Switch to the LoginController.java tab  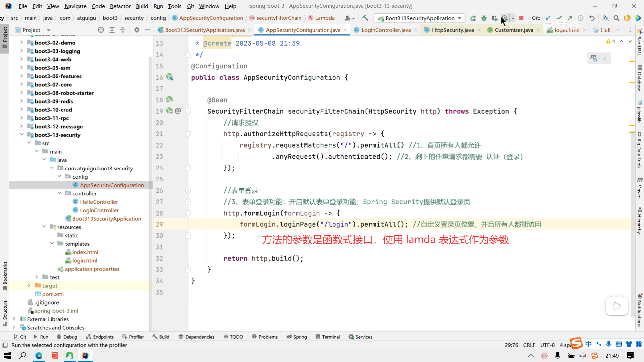click(x=386, y=30)
